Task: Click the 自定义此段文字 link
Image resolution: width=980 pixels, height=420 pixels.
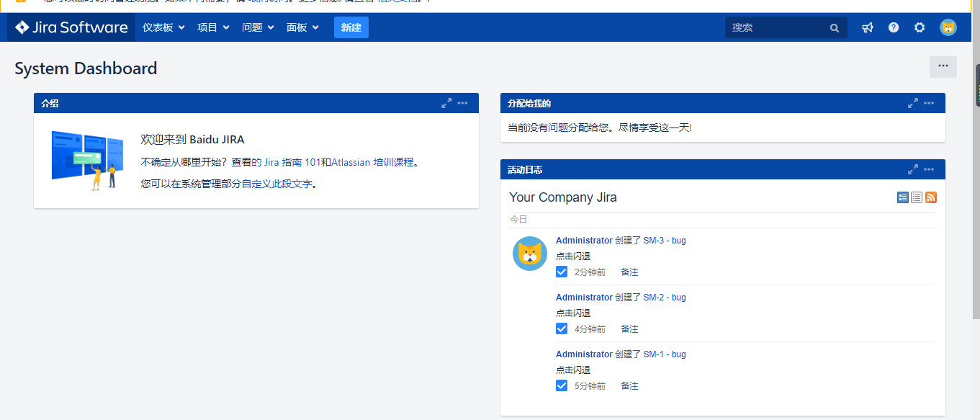Action: (x=277, y=184)
